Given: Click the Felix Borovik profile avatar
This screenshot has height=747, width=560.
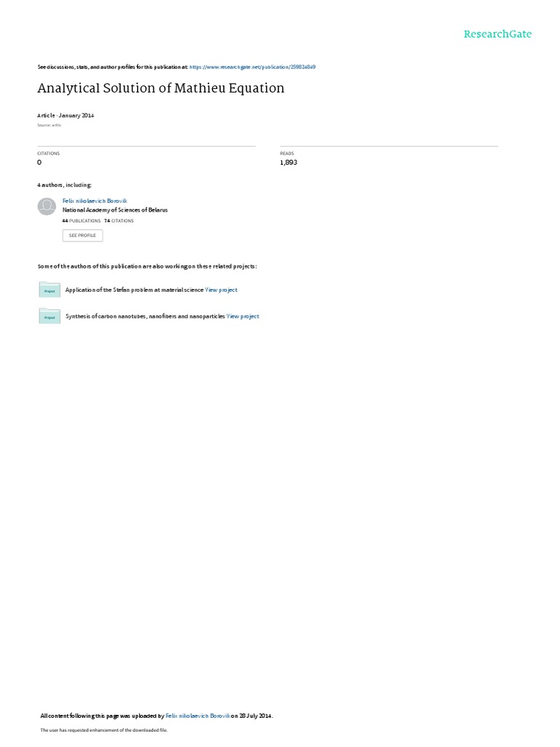Looking at the screenshot, I should tap(47, 206).
